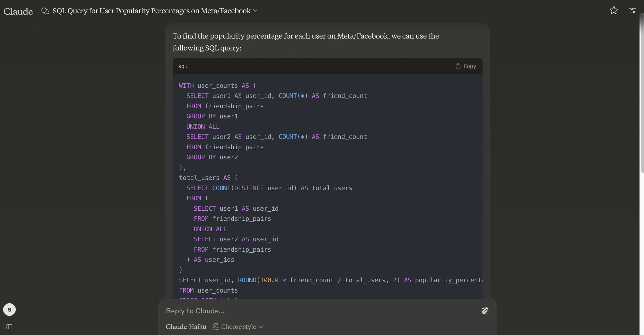644x335 pixels.
Task: Open the user avatar S menu
Action: tap(10, 310)
